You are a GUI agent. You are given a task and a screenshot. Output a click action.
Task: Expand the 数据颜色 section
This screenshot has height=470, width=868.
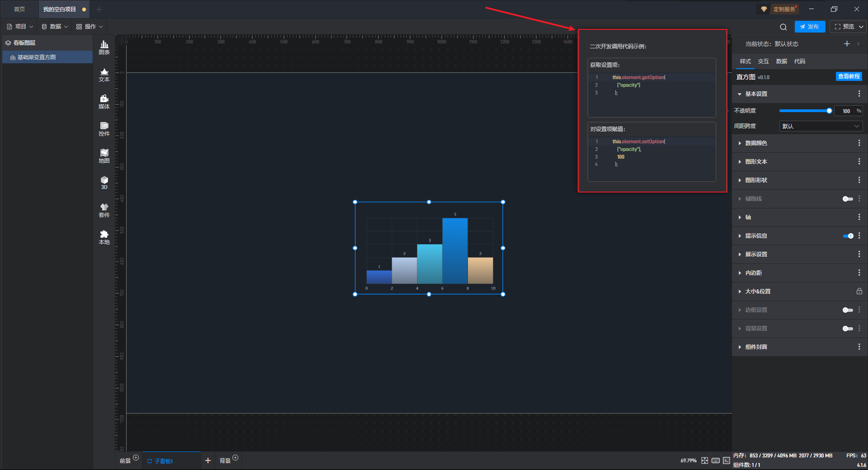[x=756, y=143]
